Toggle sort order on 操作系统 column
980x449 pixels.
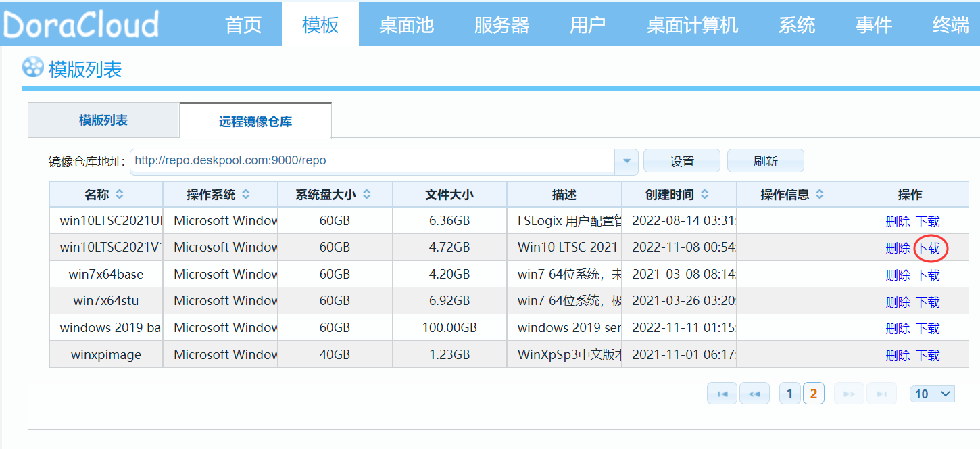[x=245, y=194]
